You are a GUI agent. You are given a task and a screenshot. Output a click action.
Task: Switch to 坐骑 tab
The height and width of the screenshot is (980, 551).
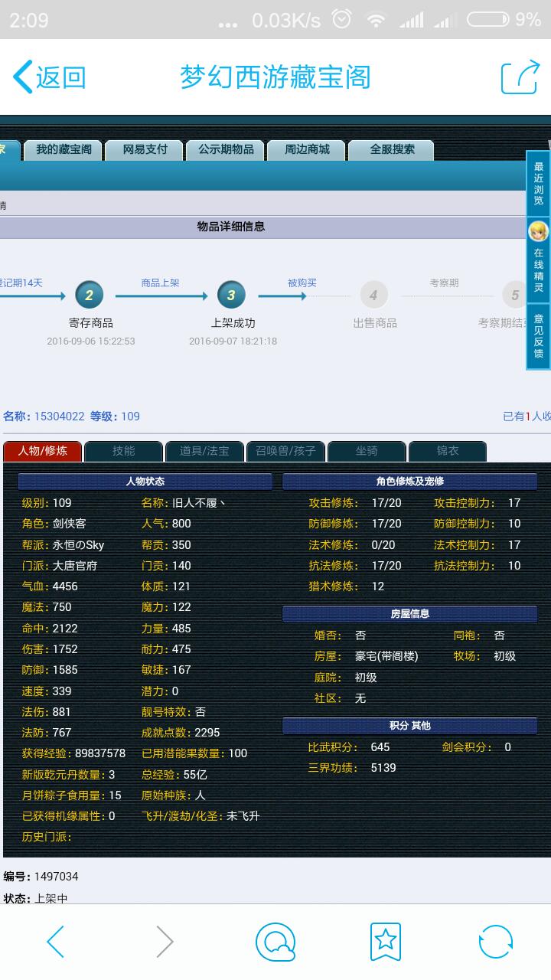tap(367, 451)
